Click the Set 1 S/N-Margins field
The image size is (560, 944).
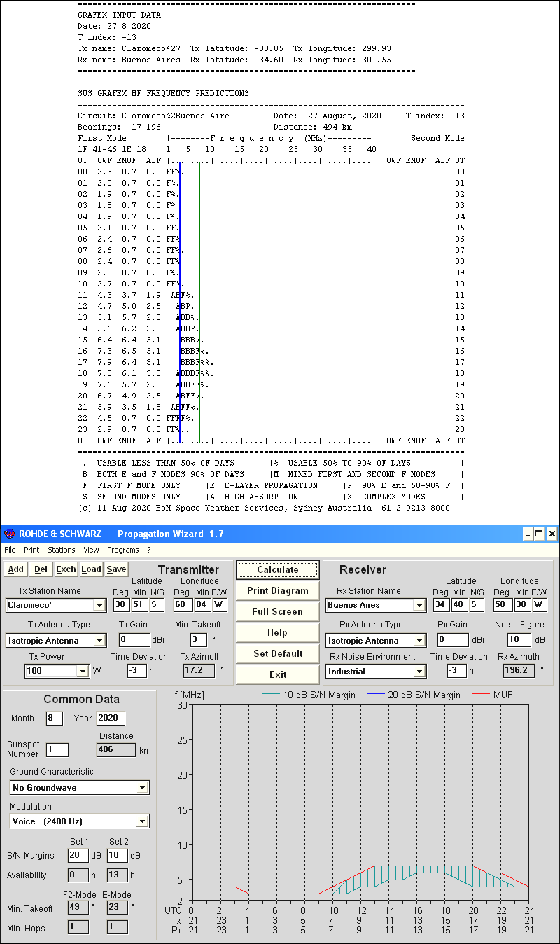pos(78,855)
